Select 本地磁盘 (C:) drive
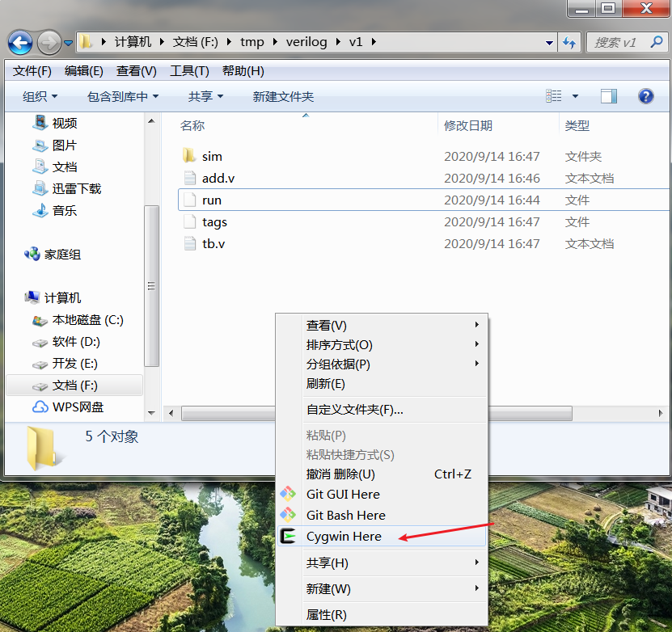 click(x=87, y=320)
